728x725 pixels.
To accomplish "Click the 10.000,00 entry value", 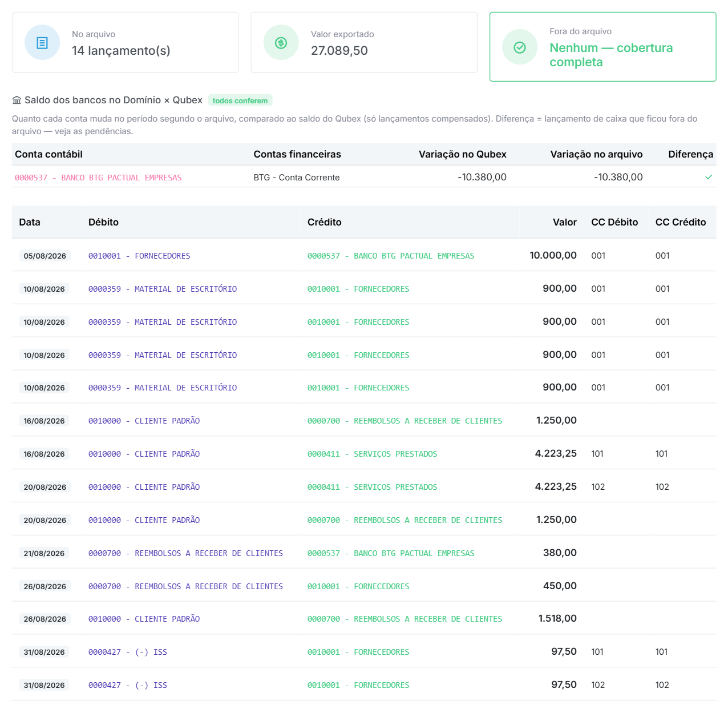I will pos(553,255).
